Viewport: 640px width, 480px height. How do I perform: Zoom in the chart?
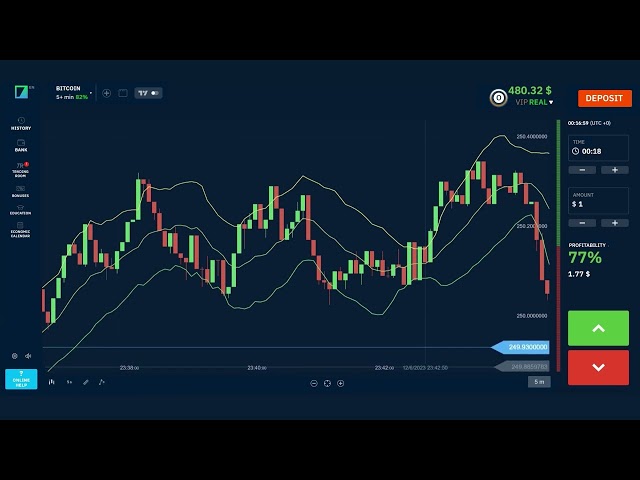(x=340, y=383)
